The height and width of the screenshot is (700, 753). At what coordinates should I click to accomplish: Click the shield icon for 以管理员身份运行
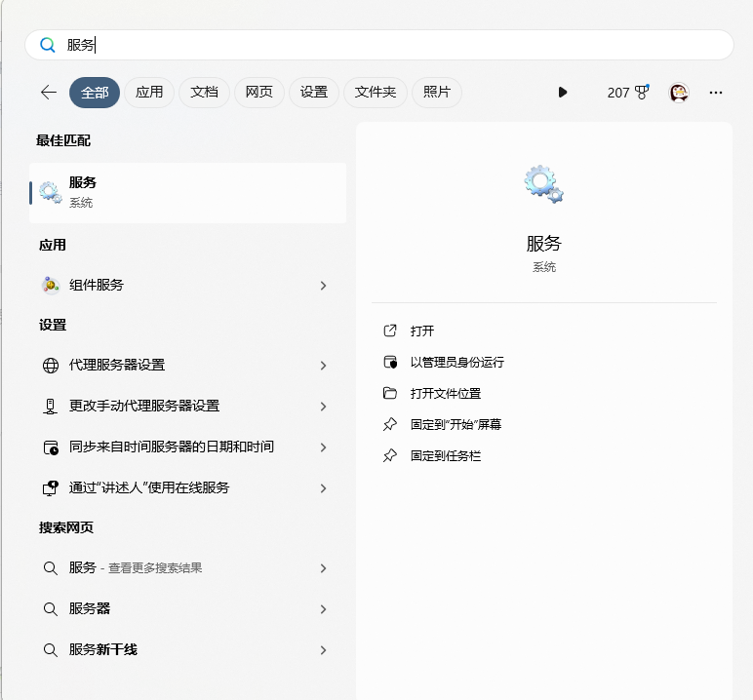pyautogui.click(x=390, y=362)
